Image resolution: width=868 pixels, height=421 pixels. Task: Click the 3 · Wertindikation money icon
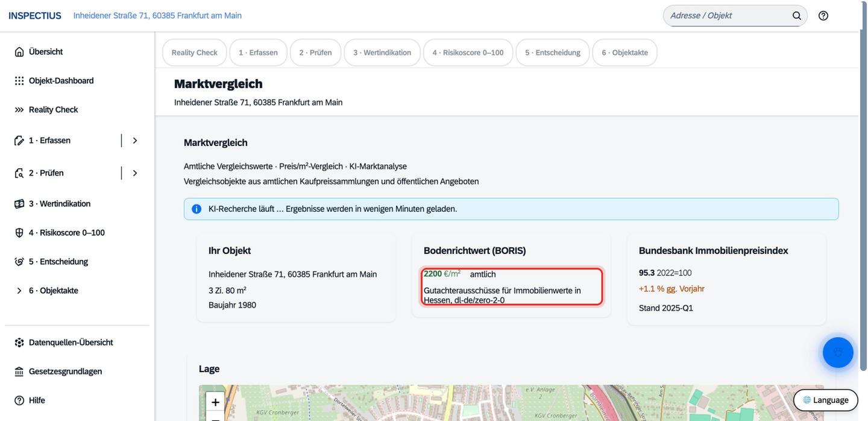tap(19, 204)
